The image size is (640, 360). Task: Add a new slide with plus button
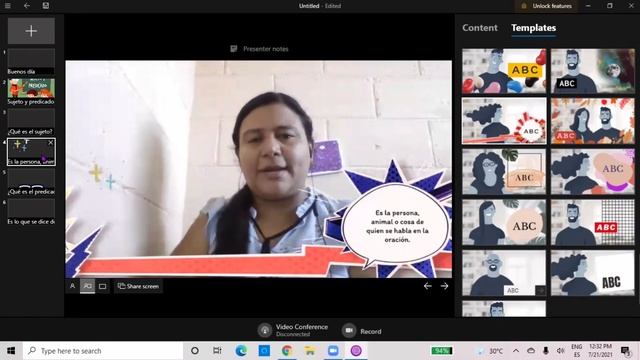click(x=31, y=31)
